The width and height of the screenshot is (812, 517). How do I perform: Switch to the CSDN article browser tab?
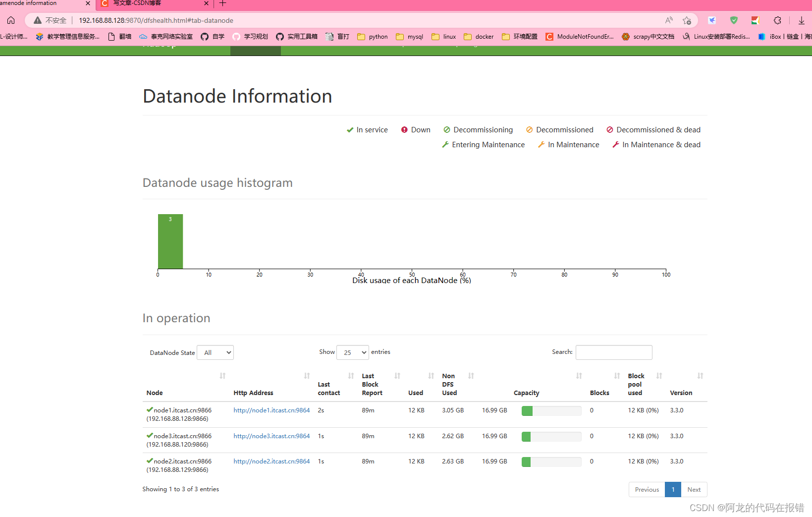[154, 3]
